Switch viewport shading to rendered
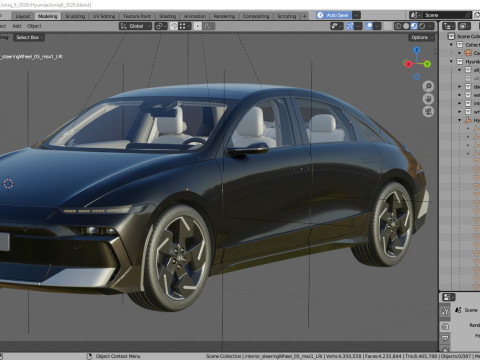480x360 pixels. 422,26
